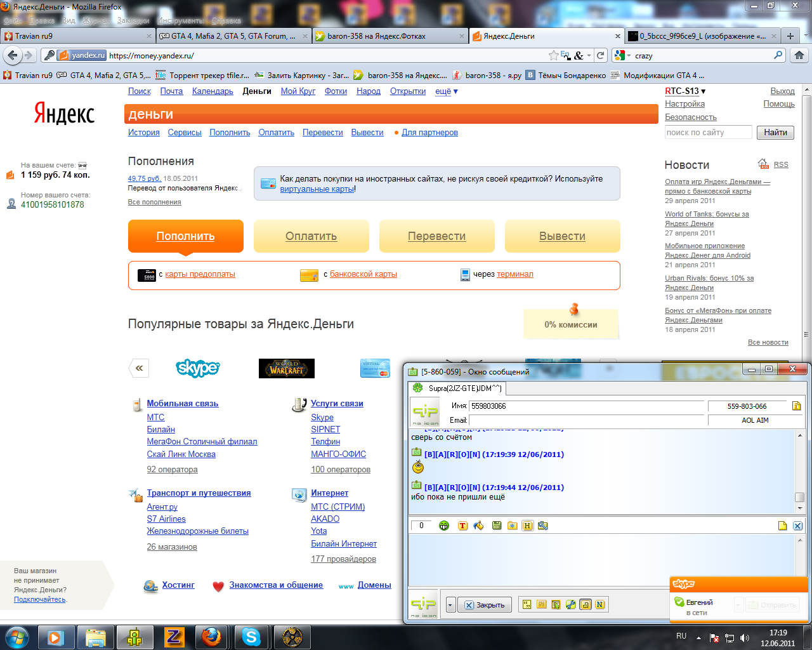The image size is (812, 650).
Task: Switch to the Supra(2JZ-GTE) chat tab
Action: [x=457, y=388]
